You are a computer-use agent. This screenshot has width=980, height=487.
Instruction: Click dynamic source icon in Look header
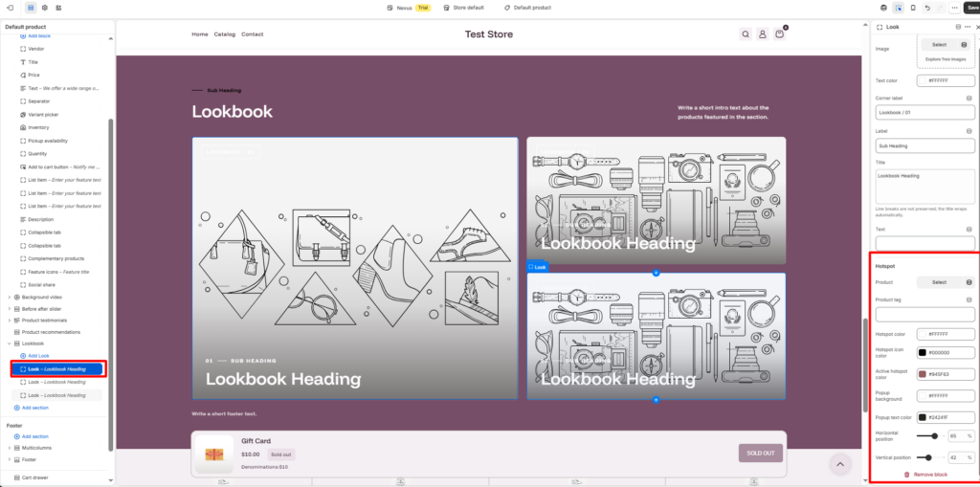(x=958, y=27)
